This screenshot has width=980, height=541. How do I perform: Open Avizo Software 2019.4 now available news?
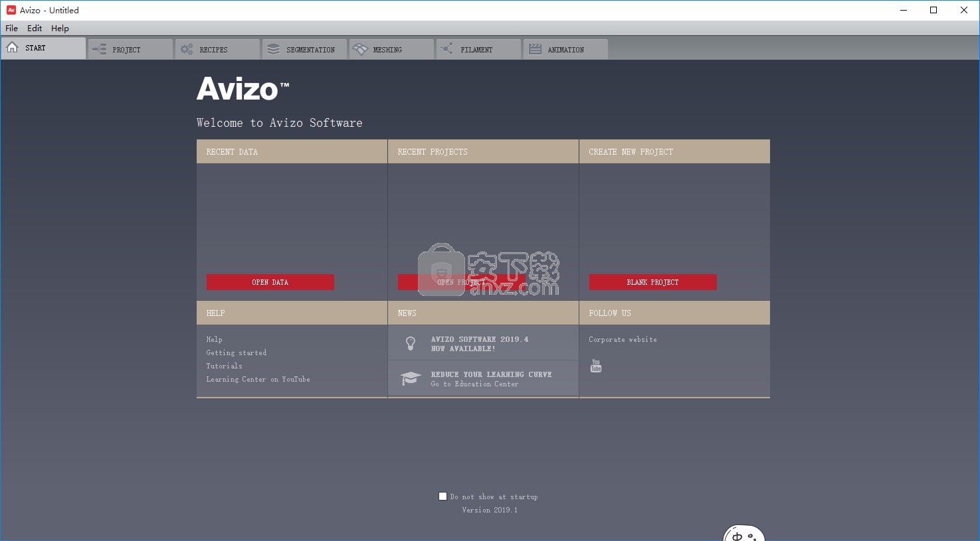[483, 343]
